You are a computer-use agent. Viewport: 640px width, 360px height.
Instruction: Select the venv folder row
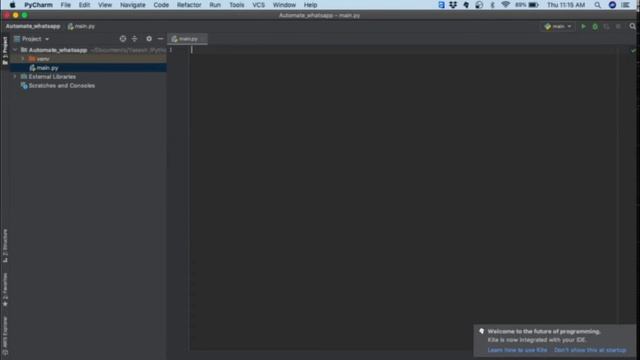tap(88, 59)
